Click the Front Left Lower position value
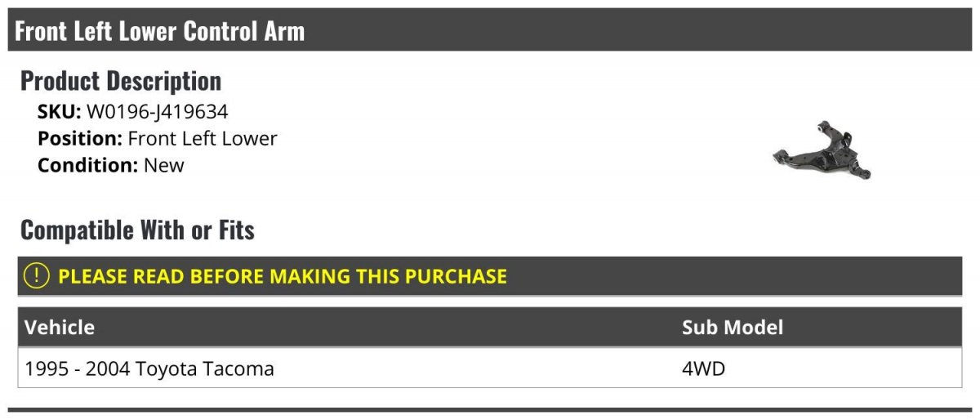 pyautogui.click(x=203, y=138)
